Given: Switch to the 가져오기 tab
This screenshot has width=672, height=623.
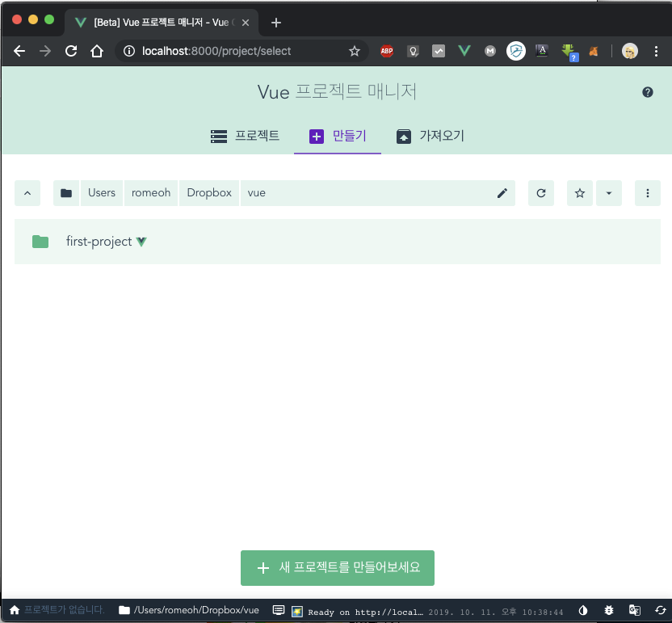Looking at the screenshot, I should coord(430,136).
